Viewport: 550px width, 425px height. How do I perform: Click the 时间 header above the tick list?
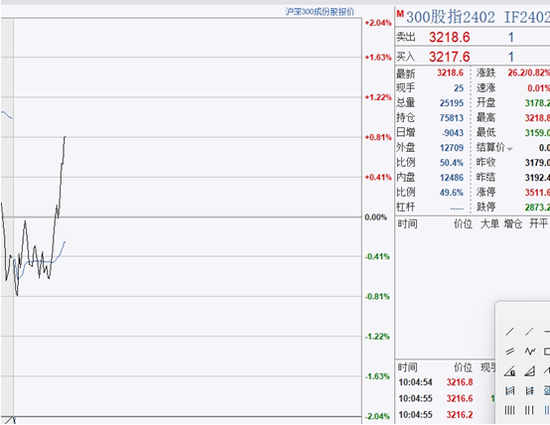pyautogui.click(x=407, y=367)
